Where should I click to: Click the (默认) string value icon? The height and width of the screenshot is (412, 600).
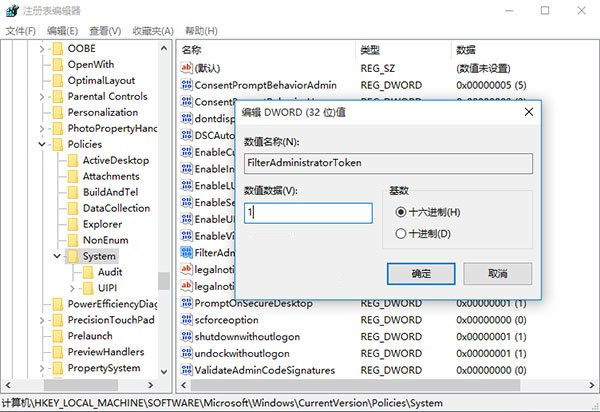coord(186,67)
